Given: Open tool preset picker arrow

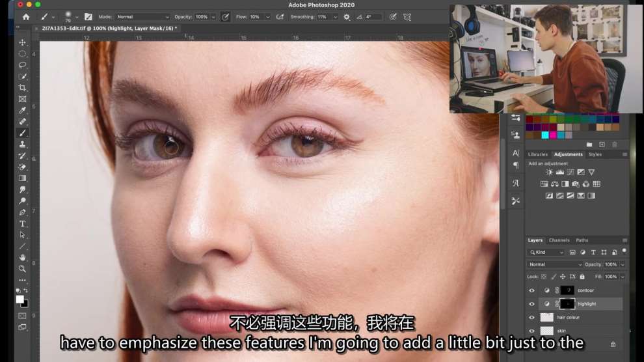Looking at the screenshot, I should pos(53,18).
